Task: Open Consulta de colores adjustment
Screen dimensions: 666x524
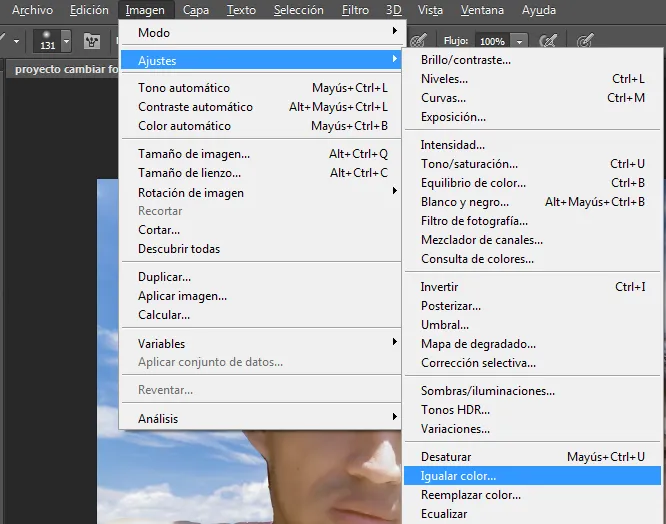Action: 533,259
